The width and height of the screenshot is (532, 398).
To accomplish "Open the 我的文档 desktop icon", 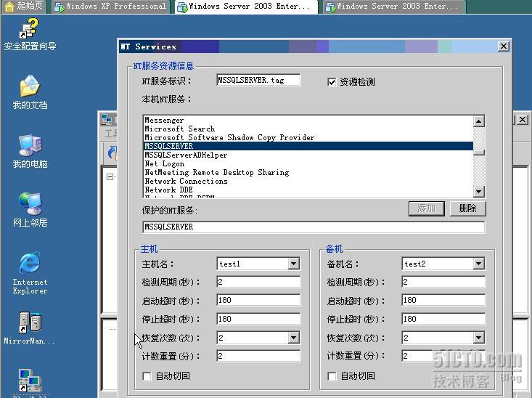I will click(x=30, y=92).
